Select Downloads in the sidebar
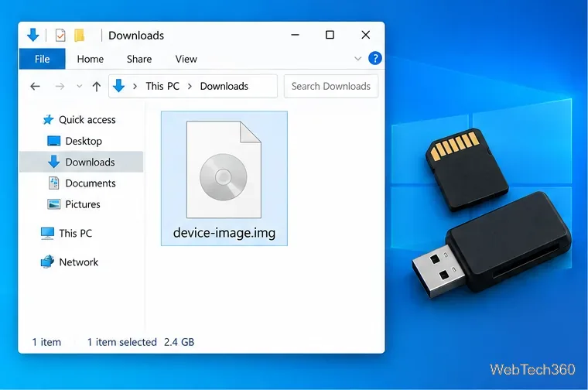The height and width of the screenshot is (390, 588). (81, 162)
